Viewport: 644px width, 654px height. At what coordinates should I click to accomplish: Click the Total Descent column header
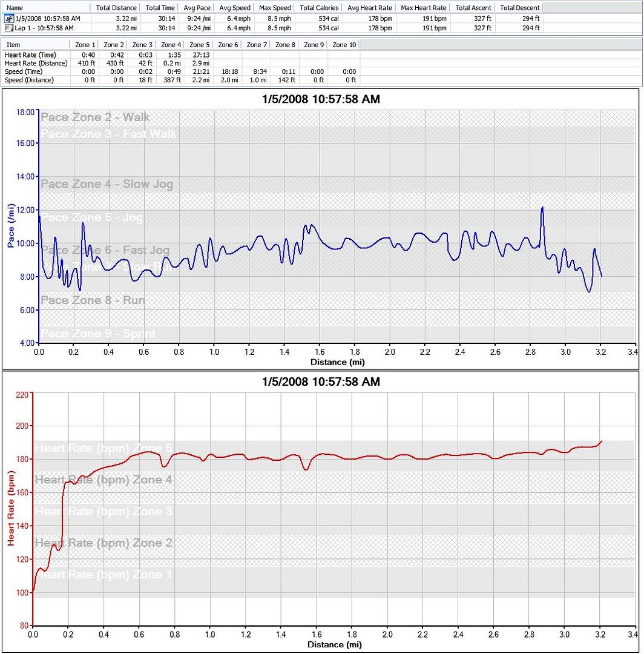pos(519,8)
